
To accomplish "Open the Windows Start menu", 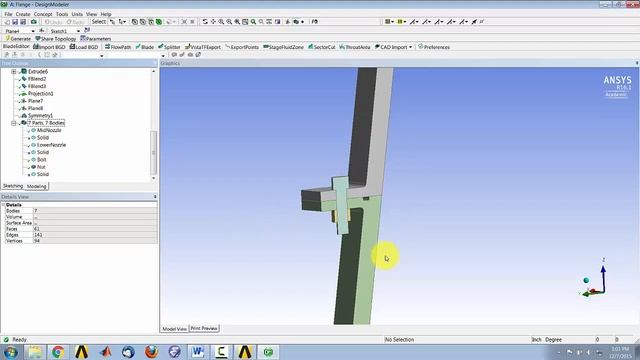I will click(11, 352).
